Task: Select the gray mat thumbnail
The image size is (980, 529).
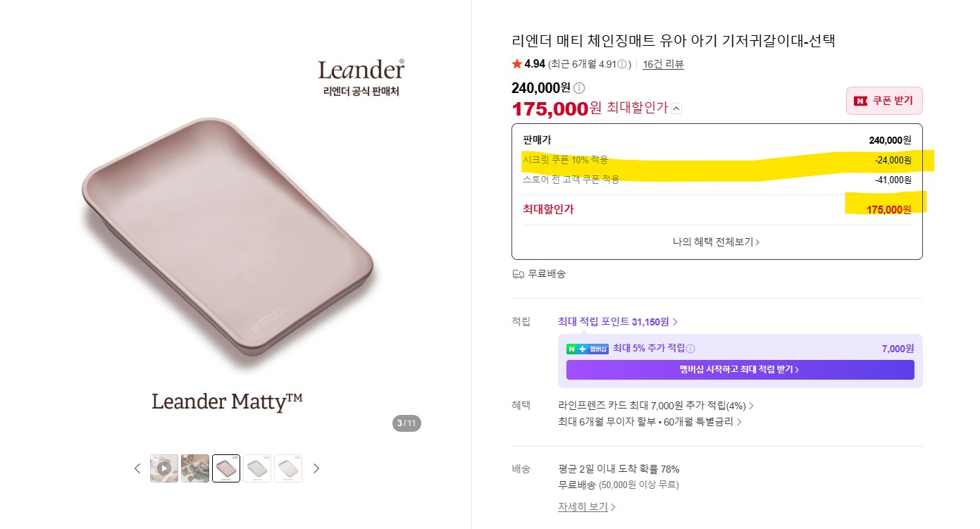Action: pyautogui.click(x=257, y=468)
